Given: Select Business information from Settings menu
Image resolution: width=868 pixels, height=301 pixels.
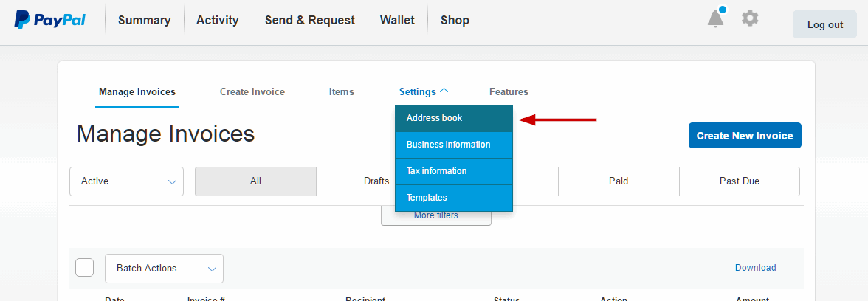Looking at the screenshot, I should (x=454, y=145).
